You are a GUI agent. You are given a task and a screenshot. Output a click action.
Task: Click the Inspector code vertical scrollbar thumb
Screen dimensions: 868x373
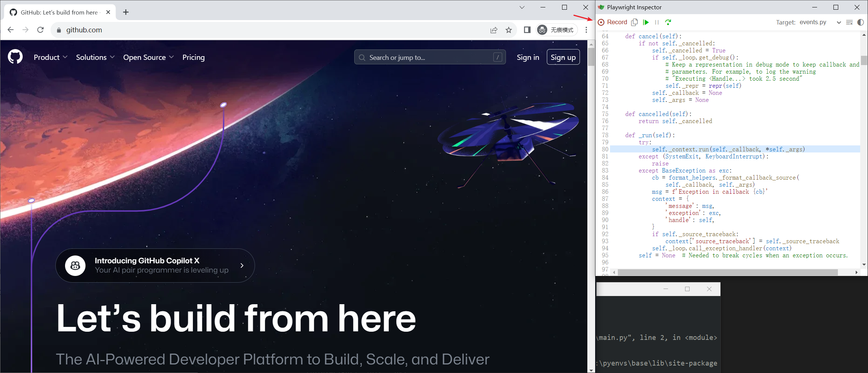[864, 60]
